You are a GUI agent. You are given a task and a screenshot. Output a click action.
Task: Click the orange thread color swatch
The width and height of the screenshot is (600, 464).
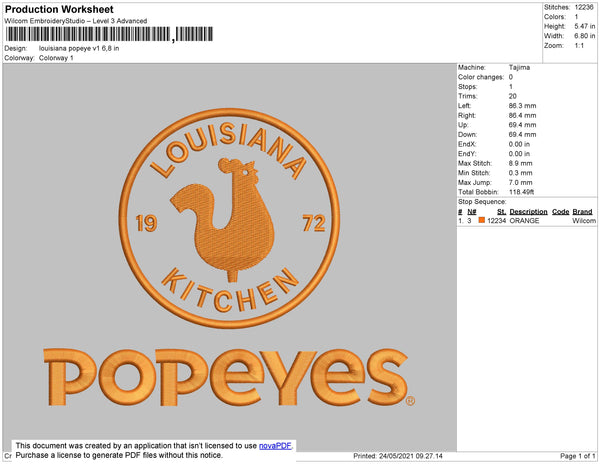click(x=482, y=220)
